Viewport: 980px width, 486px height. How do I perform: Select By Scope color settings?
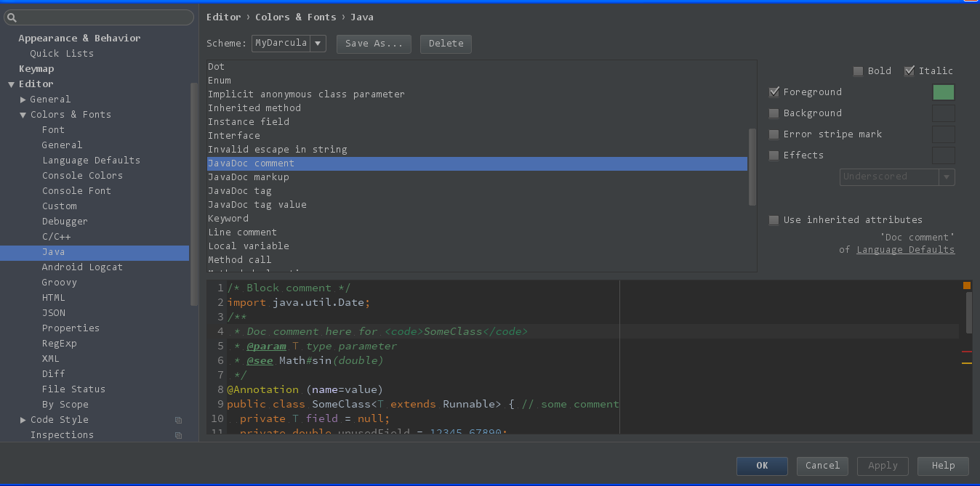65,405
